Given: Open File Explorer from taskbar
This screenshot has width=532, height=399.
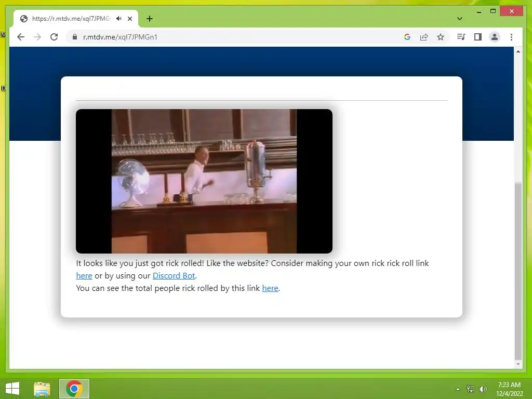Looking at the screenshot, I should [x=42, y=389].
